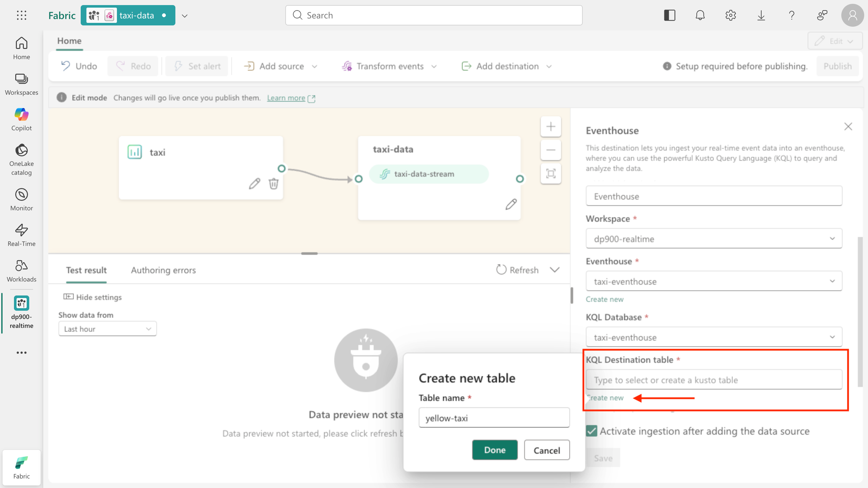868x488 pixels.
Task: Launch Copilot from the sidebar
Action: pos(22,120)
